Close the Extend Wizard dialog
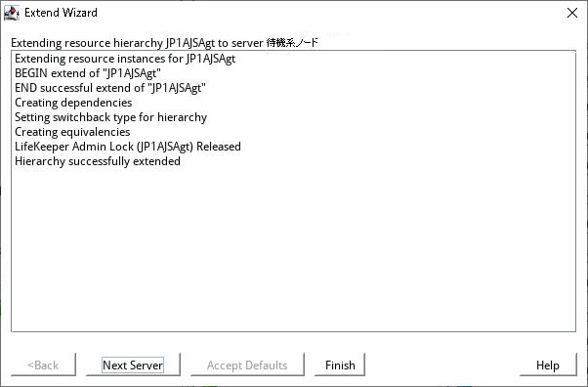 point(572,13)
